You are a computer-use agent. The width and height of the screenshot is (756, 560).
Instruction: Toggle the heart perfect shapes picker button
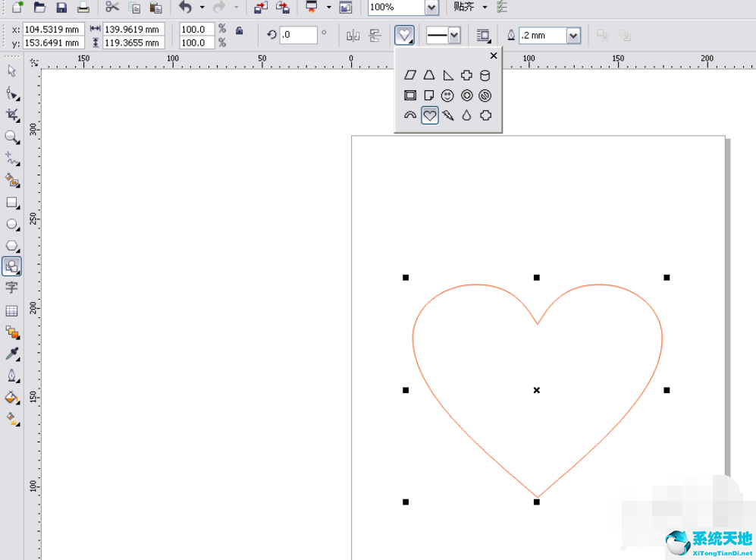click(x=405, y=36)
